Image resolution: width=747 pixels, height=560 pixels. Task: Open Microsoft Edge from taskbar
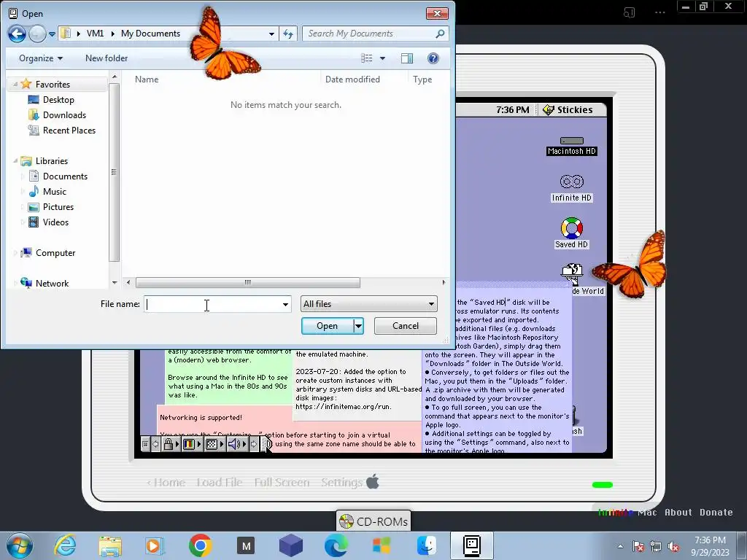pyautogui.click(x=336, y=545)
